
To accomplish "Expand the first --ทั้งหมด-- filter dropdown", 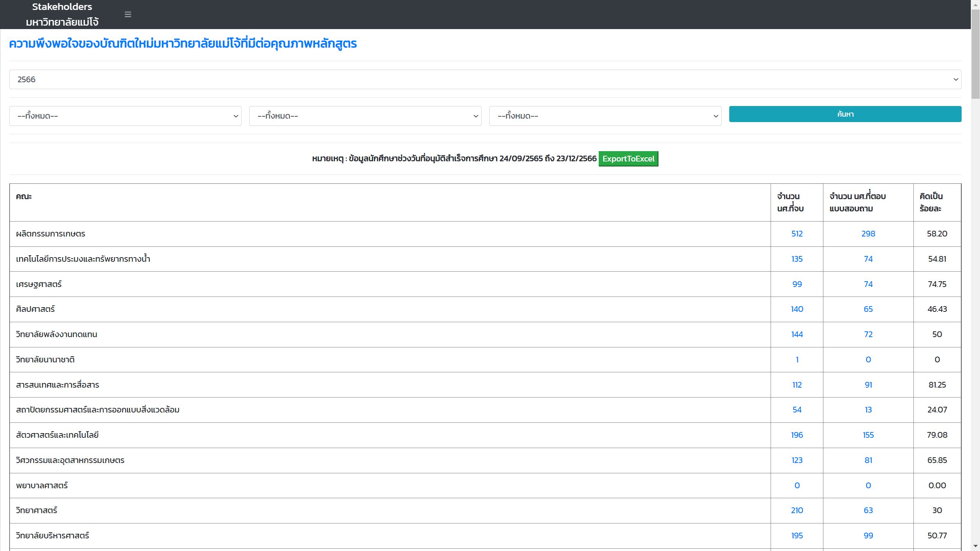I will [x=125, y=116].
